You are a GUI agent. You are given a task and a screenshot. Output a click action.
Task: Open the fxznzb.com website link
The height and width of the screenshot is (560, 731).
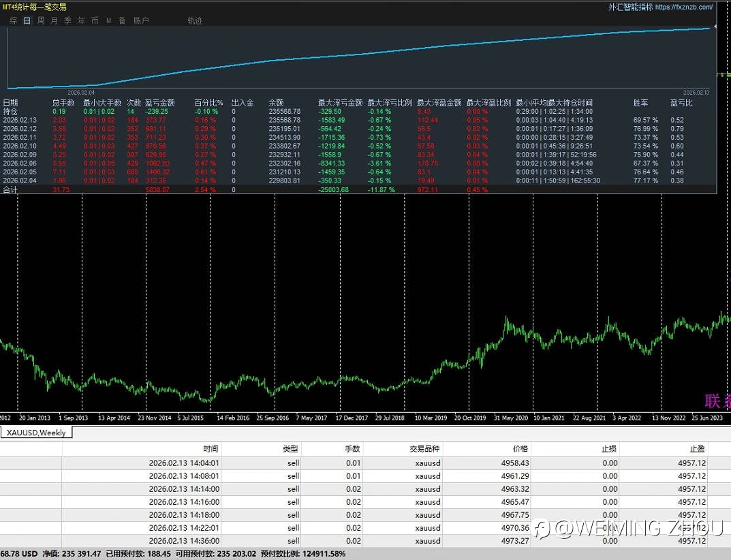(x=684, y=7)
